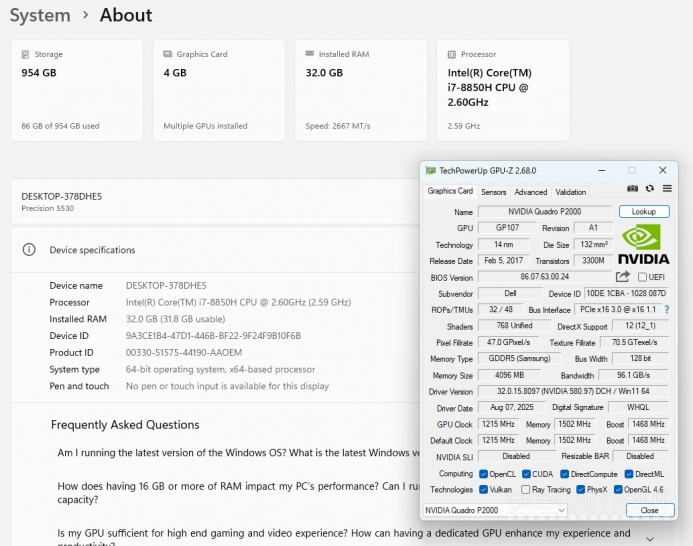
Task: Click the GPU-Z Close button
Action: 650,510
